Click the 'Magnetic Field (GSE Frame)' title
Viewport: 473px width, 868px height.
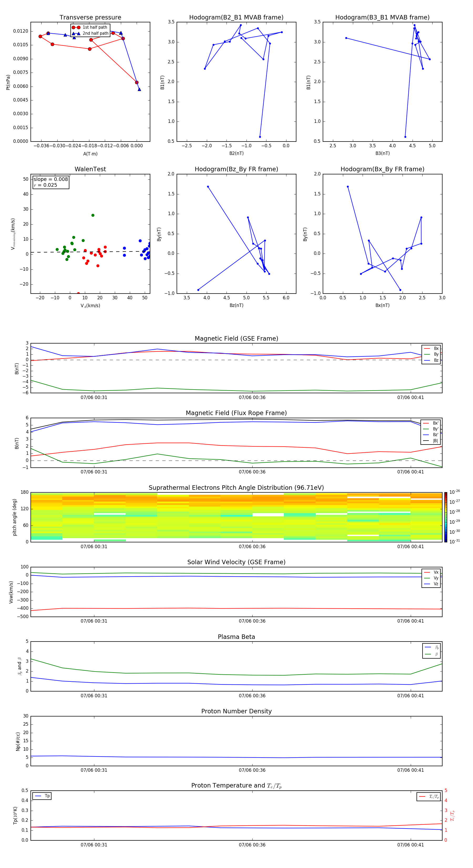(236, 339)
